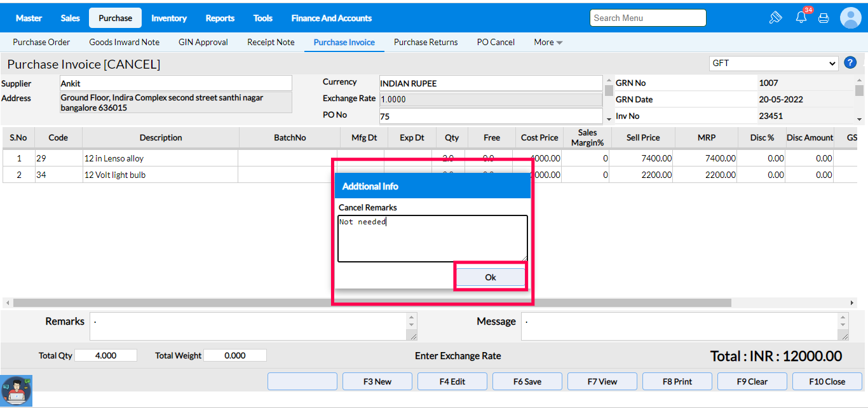Switch to the Goods Inward Note tab

[124, 43]
